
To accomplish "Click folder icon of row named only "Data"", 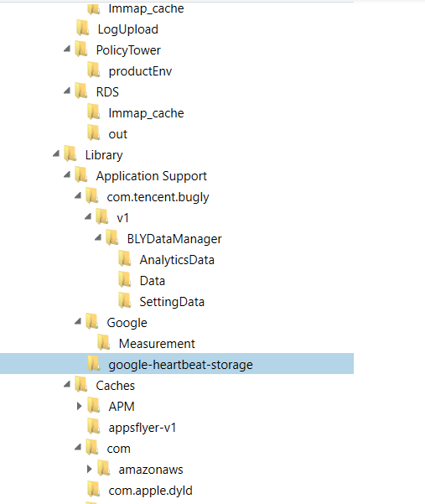I will tap(125, 279).
